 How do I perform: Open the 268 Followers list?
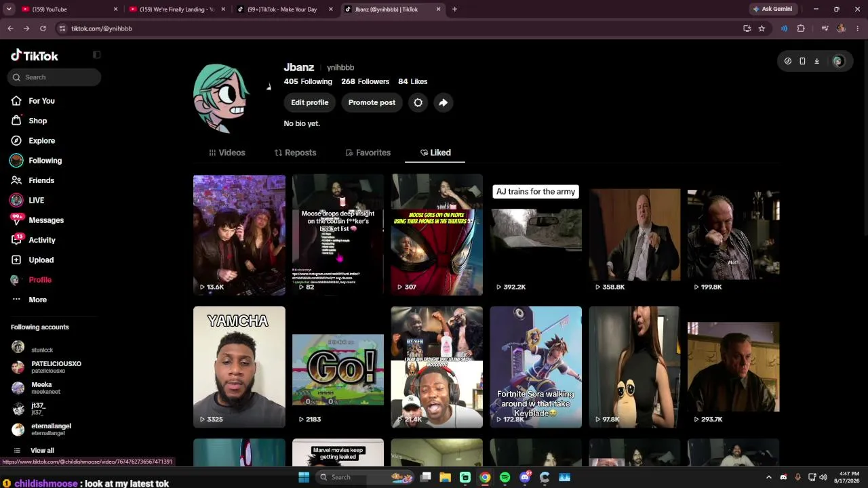(365, 81)
